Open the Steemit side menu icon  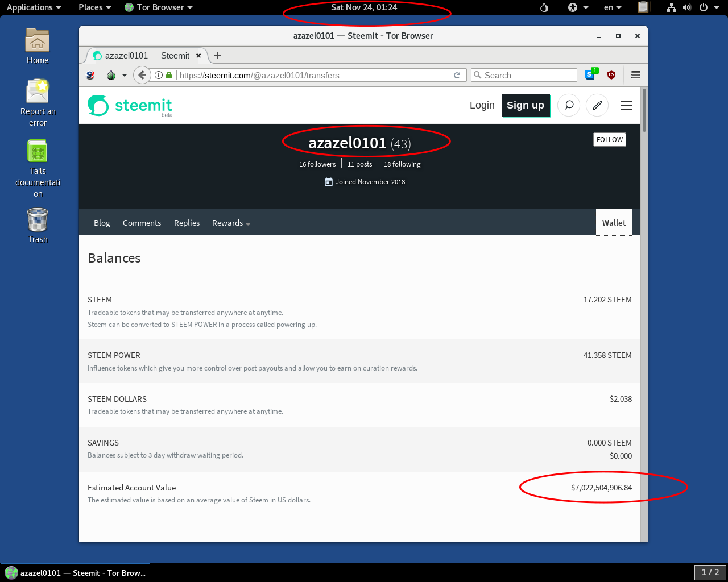626,105
